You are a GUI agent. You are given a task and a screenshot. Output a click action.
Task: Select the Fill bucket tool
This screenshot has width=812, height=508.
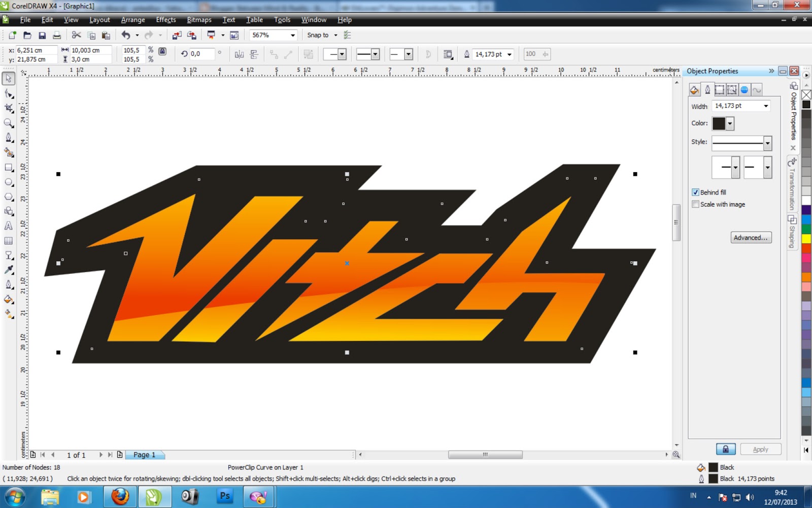(9, 300)
